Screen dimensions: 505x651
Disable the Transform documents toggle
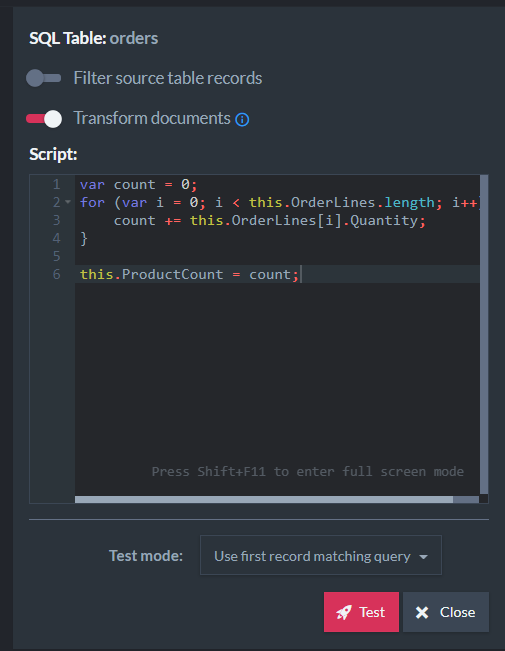(x=44, y=119)
